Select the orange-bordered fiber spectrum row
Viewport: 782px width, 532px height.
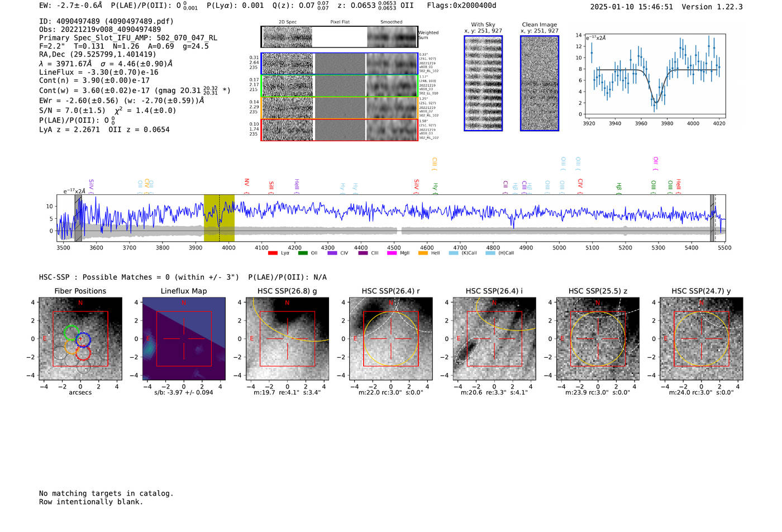340,108
